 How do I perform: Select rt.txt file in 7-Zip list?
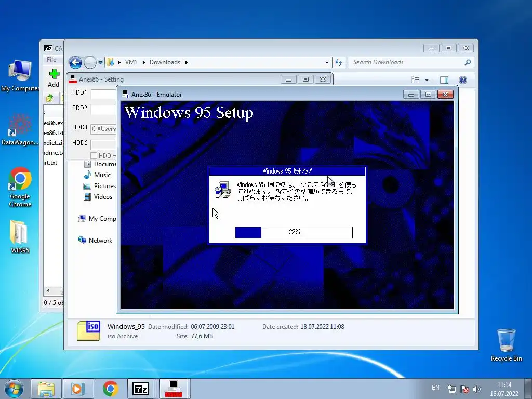click(x=51, y=163)
